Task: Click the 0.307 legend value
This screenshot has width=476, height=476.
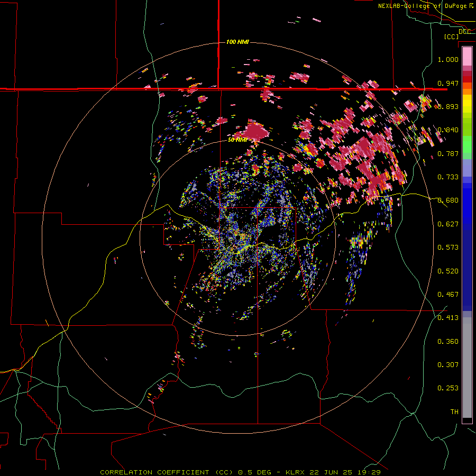Action: (448, 365)
